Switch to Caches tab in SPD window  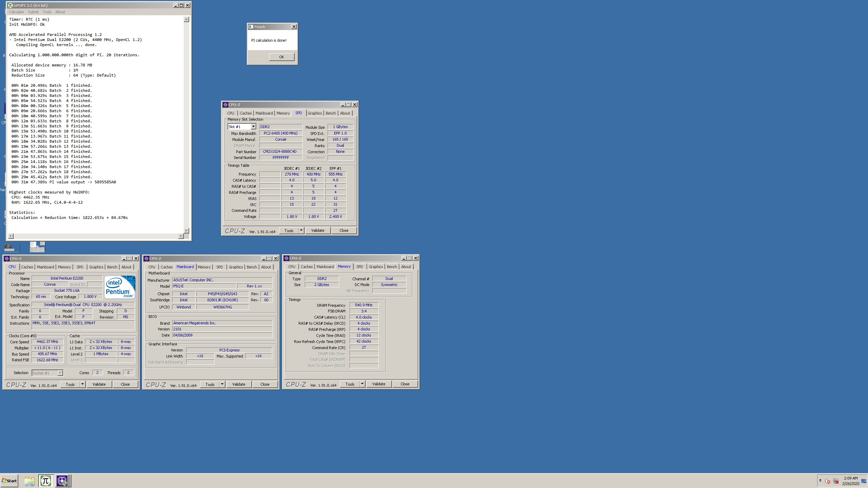(x=246, y=113)
